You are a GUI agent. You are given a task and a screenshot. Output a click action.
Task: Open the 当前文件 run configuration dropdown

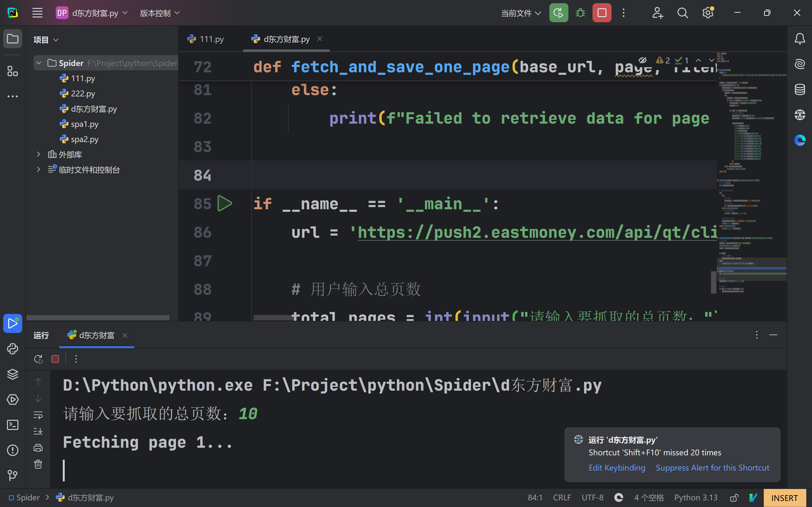521,13
